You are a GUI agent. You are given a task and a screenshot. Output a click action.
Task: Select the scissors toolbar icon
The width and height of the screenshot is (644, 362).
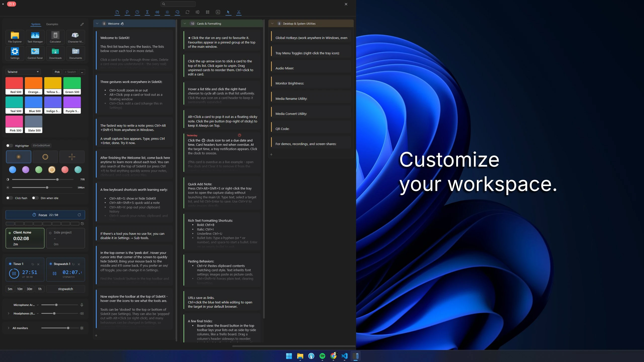[239, 12]
